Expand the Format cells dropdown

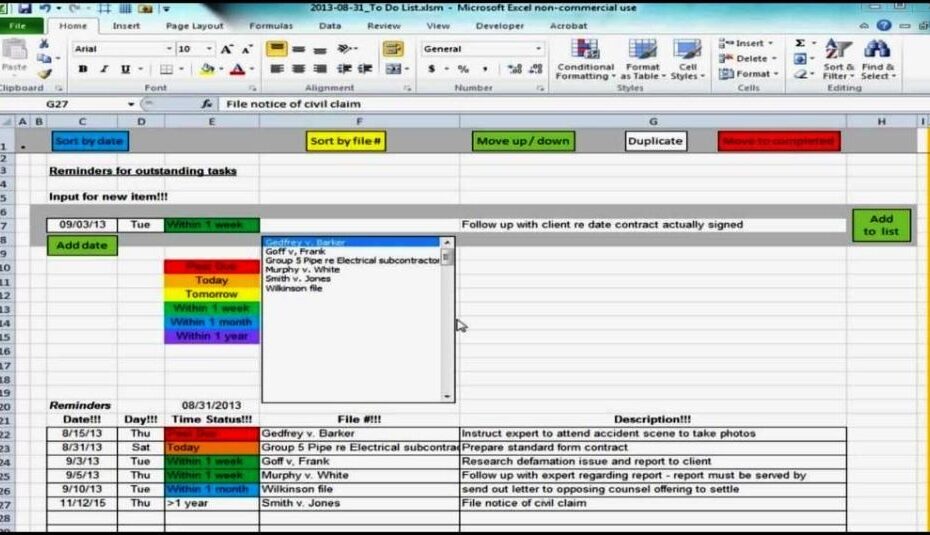click(x=776, y=74)
